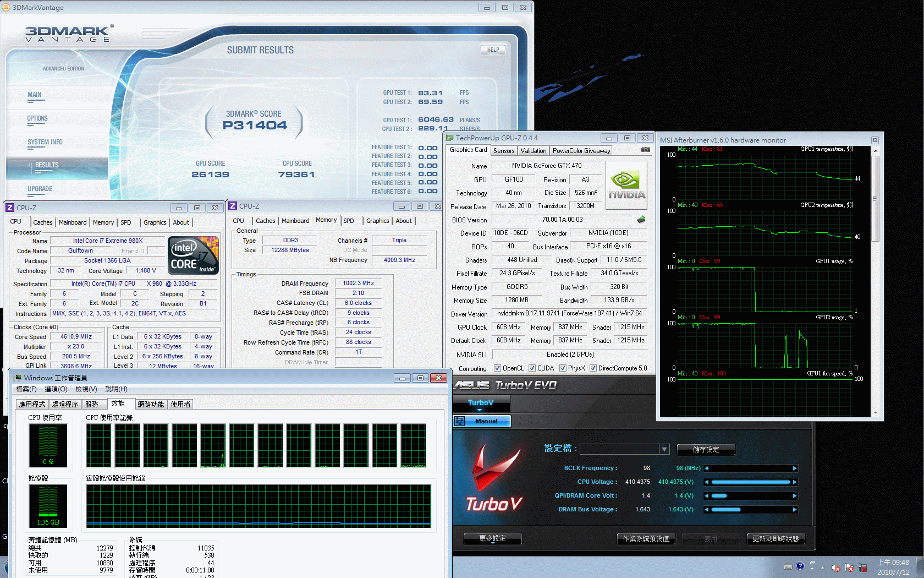
Task: Switch to 網路功能 tab in Task Manager
Action: (151, 404)
